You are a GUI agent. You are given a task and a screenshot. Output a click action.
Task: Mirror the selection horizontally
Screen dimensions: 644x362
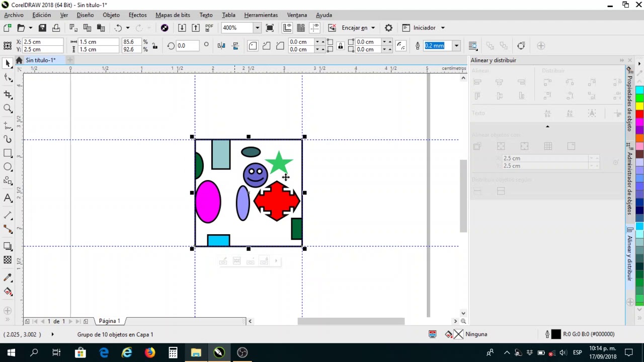click(221, 46)
